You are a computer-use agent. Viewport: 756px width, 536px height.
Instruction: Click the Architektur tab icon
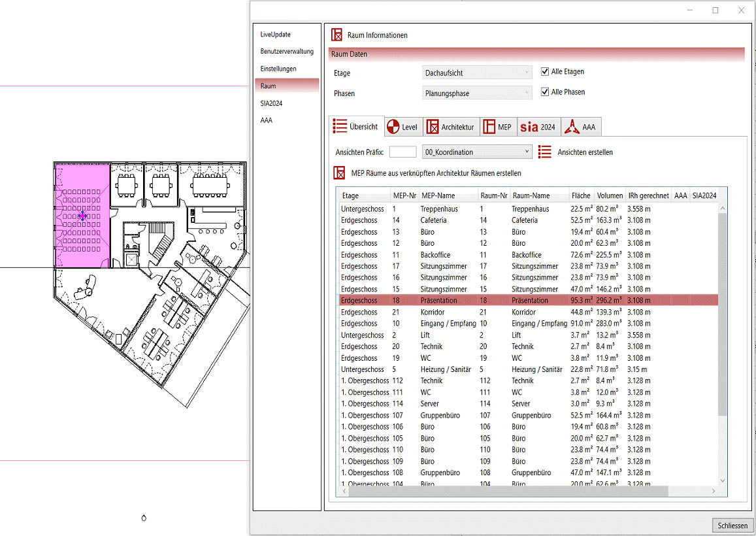click(x=432, y=127)
